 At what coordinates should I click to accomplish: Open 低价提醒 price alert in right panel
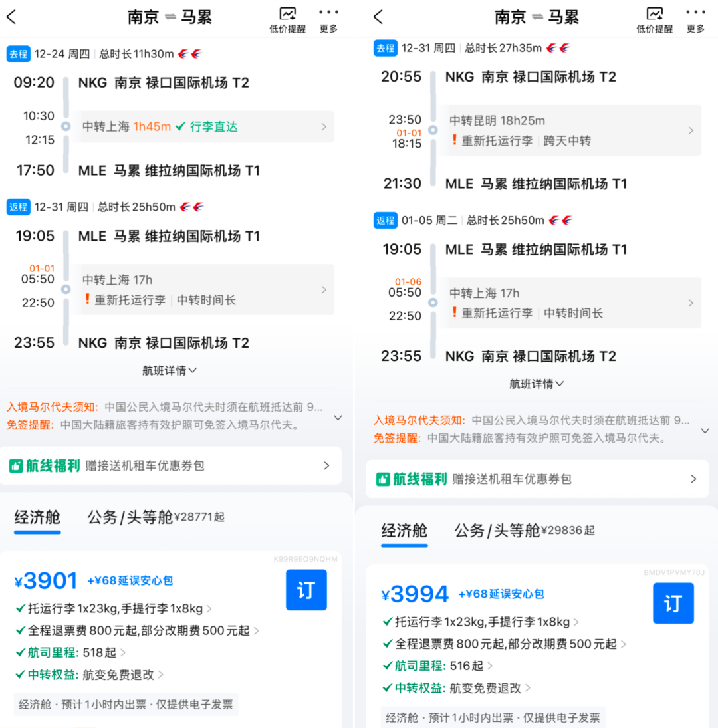tap(654, 20)
